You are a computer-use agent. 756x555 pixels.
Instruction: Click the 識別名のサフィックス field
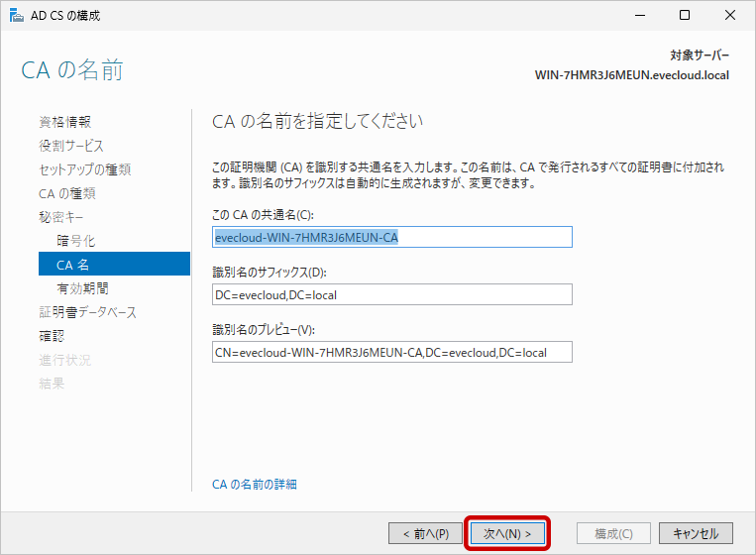click(x=392, y=294)
